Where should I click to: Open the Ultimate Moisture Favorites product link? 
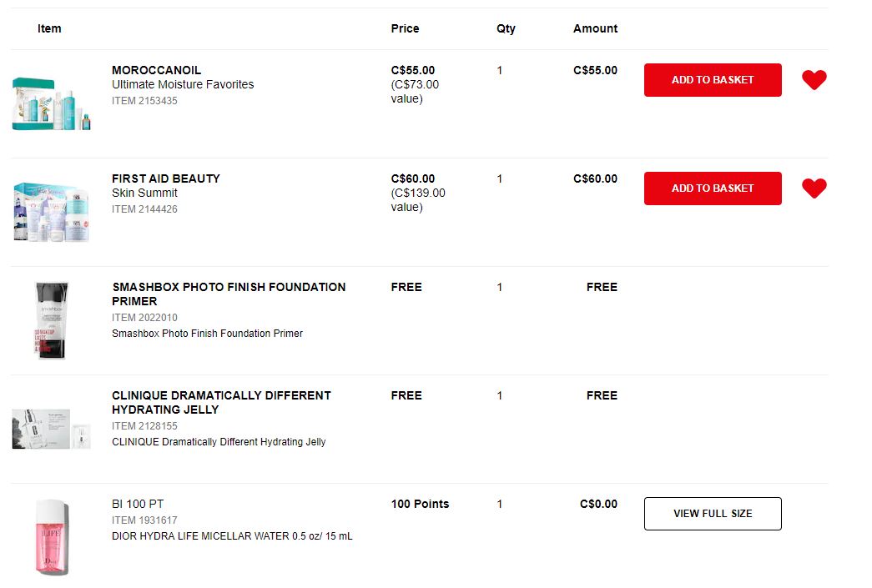pyautogui.click(x=183, y=84)
